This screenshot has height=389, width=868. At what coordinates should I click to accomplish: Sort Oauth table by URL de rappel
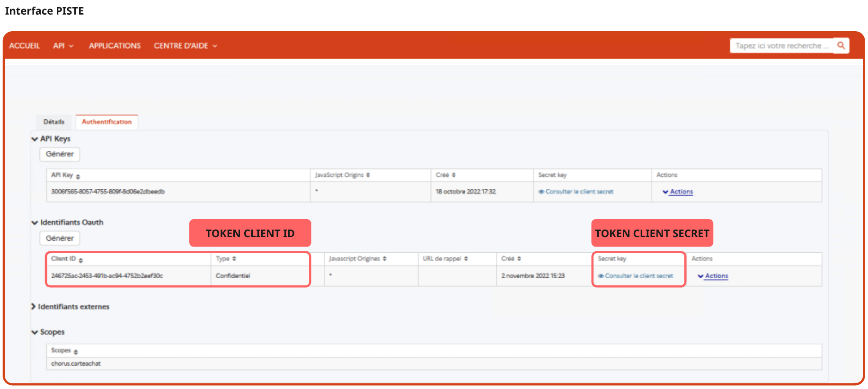466,259
